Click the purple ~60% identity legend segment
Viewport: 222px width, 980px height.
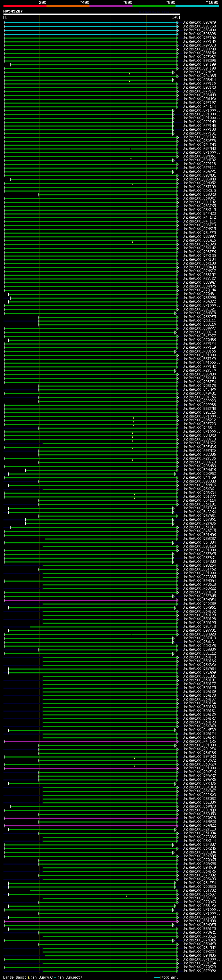[x=111, y=6]
